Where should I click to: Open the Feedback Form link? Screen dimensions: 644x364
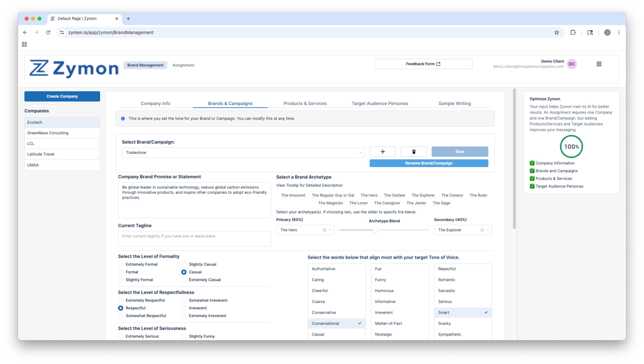[x=423, y=64]
